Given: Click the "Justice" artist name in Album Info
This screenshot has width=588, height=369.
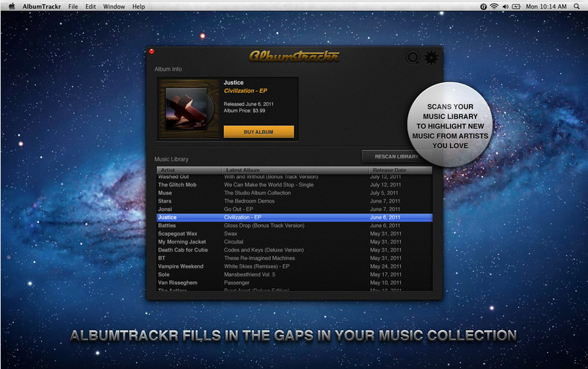Looking at the screenshot, I should coord(233,82).
